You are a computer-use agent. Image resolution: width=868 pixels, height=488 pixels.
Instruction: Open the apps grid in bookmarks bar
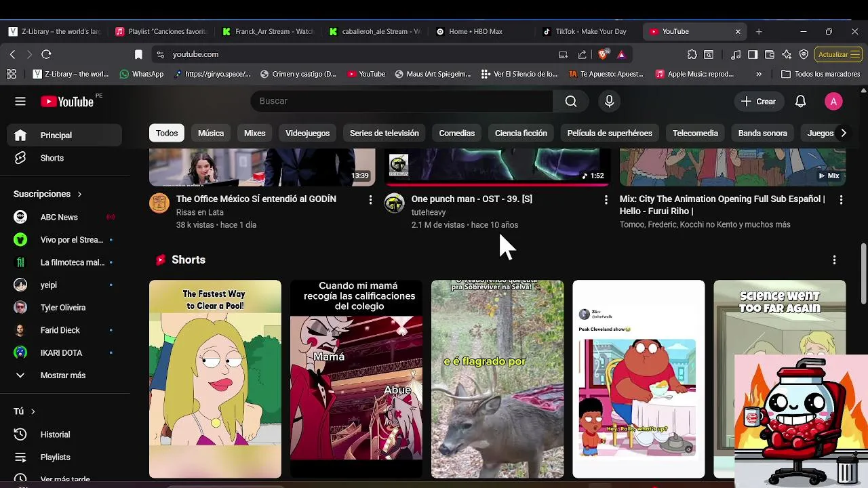[x=11, y=74]
